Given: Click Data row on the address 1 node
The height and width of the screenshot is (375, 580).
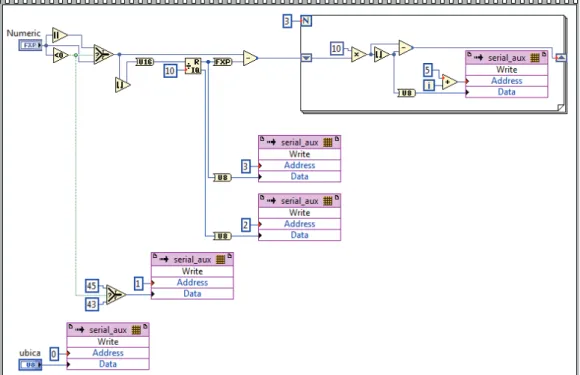Looking at the screenshot, I should pos(192,294).
